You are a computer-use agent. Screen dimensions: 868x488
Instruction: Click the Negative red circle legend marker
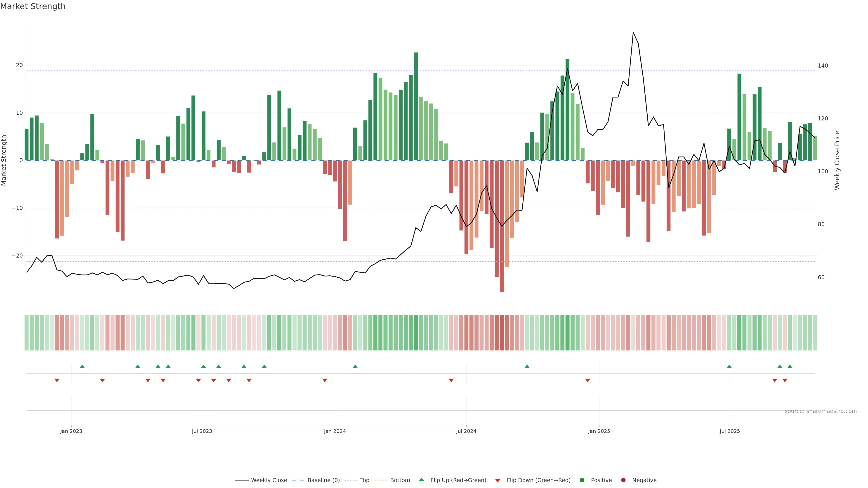(x=623, y=480)
